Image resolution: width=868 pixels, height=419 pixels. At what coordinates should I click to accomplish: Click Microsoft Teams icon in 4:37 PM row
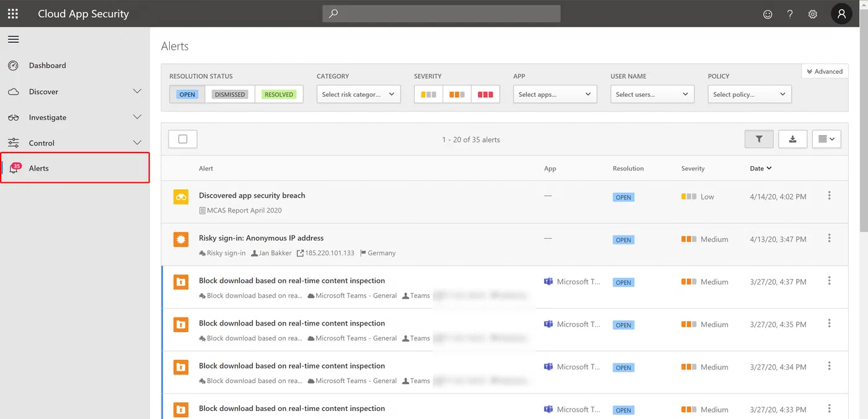point(548,281)
